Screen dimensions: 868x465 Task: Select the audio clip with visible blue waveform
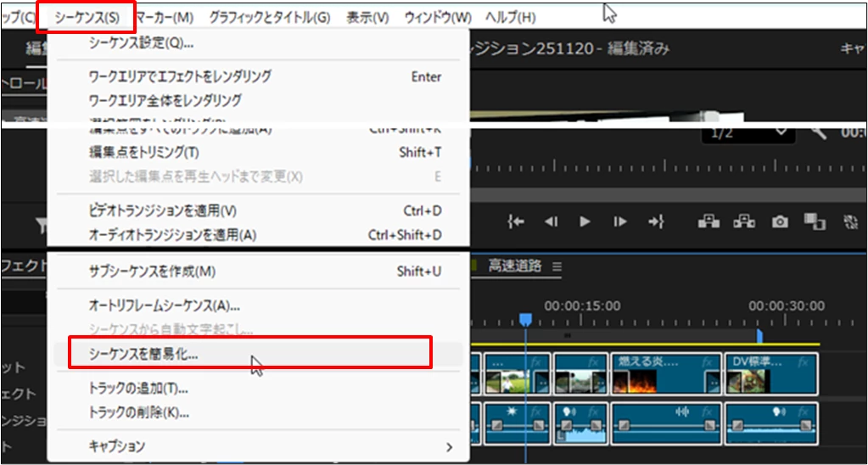tap(580, 423)
